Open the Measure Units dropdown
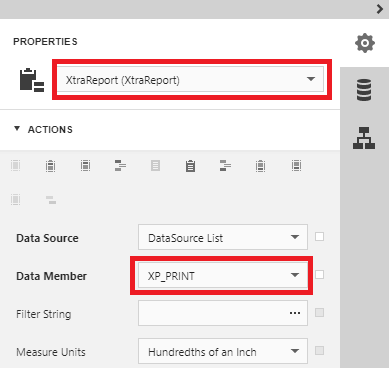 pos(223,351)
